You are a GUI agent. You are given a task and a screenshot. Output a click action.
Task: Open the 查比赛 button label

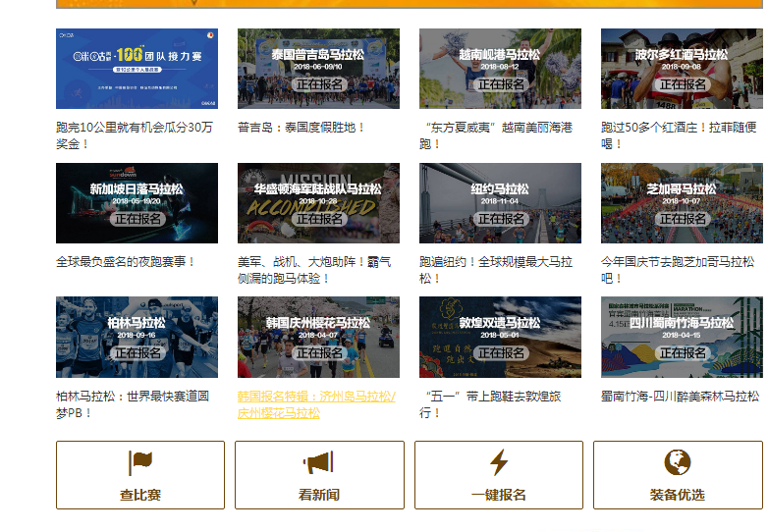(140, 495)
